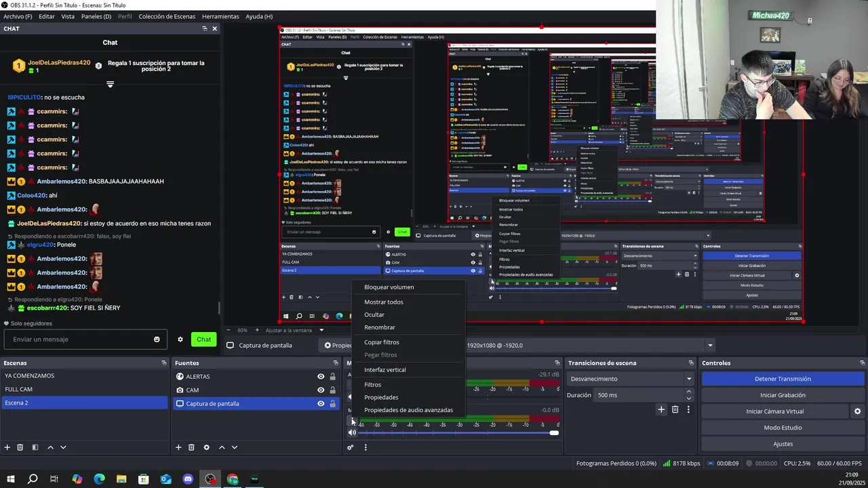Open scene filters icon in Escenas toolbar

tap(35, 447)
